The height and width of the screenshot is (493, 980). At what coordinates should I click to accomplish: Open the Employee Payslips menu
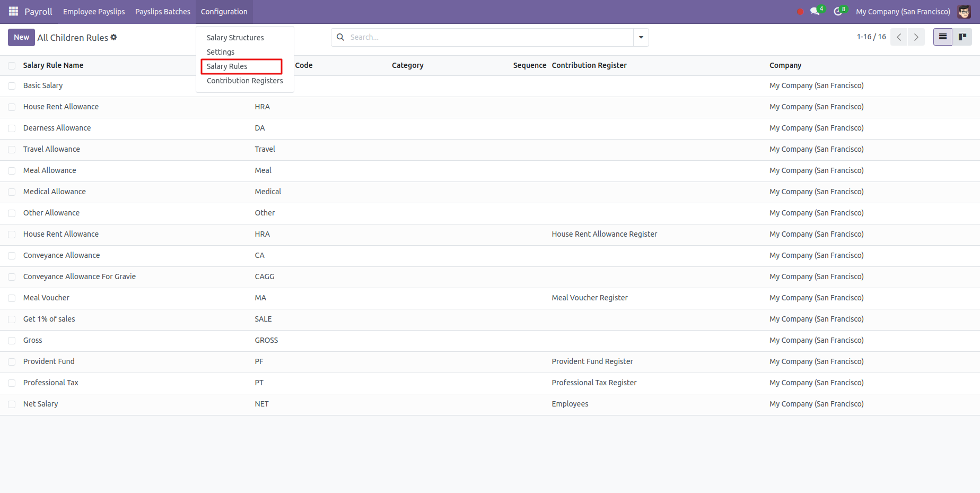coord(94,12)
